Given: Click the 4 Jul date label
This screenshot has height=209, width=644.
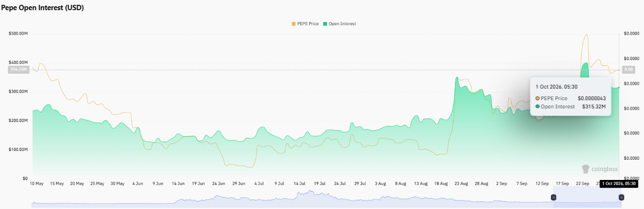Looking at the screenshot, I should click(259, 184).
